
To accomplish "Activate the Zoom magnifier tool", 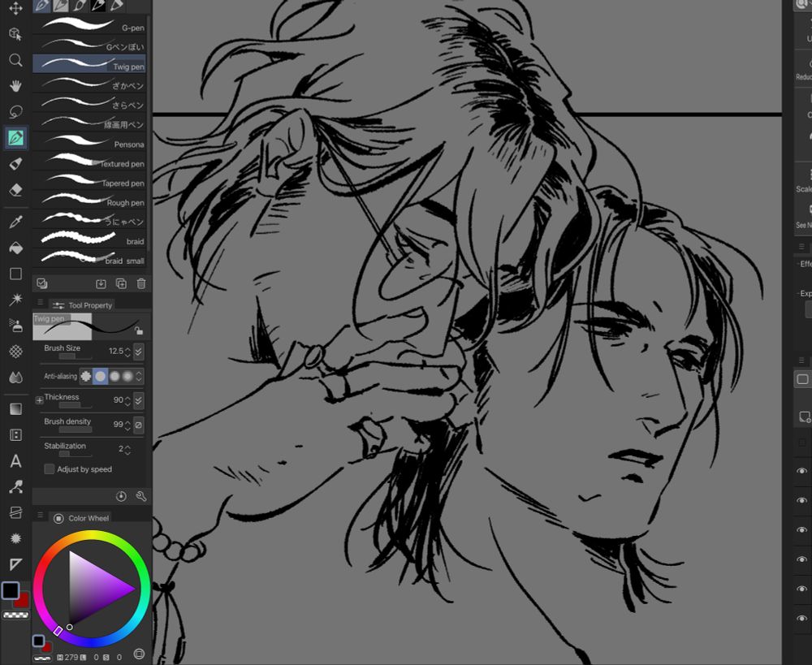I will coord(14,59).
